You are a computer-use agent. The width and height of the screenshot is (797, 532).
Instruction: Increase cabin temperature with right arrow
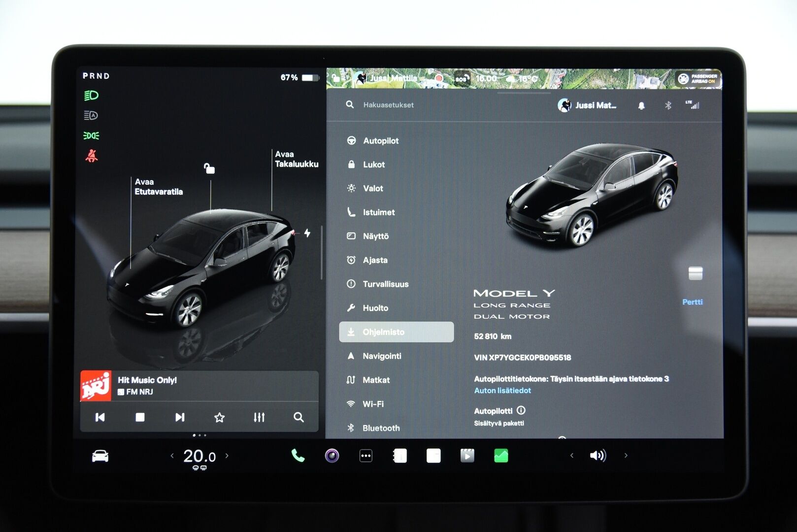[x=227, y=456]
